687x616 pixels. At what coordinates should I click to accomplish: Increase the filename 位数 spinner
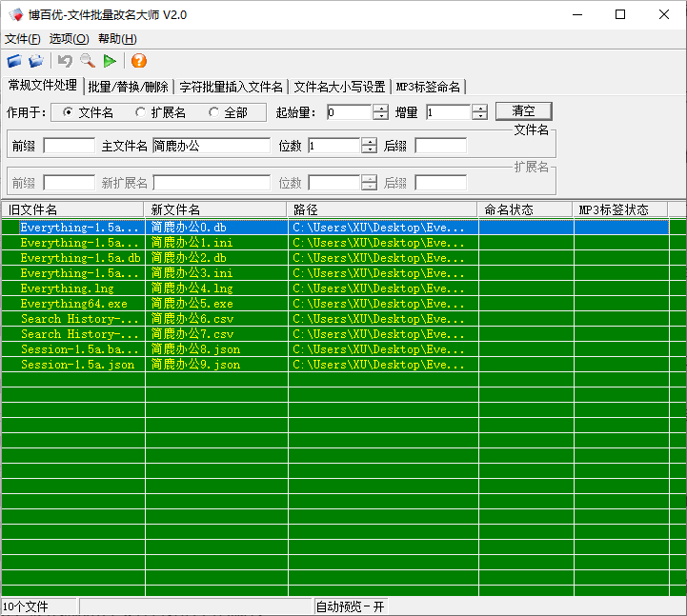pyautogui.click(x=369, y=142)
